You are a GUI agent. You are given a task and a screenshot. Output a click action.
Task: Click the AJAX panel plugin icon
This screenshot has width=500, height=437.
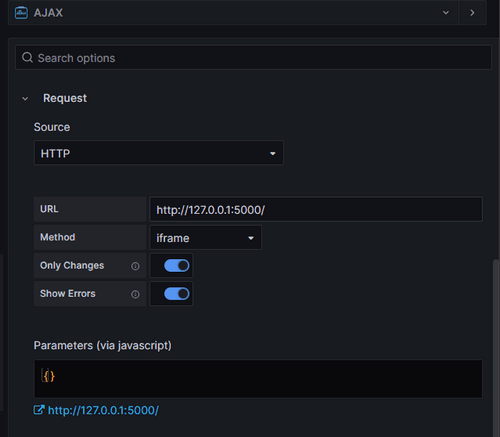(21, 13)
